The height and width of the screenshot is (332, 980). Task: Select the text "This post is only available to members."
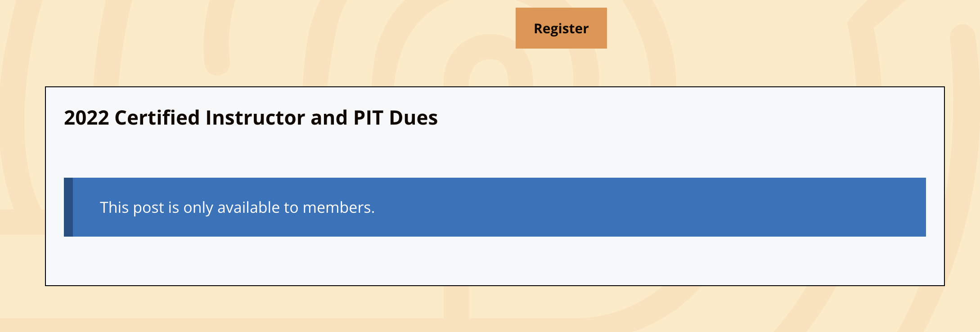pyautogui.click(x=237, y=208)
